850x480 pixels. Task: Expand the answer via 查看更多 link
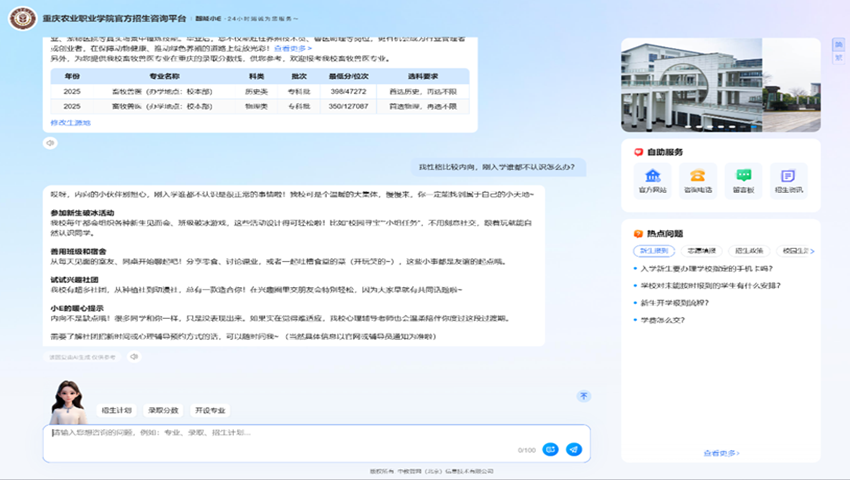click(x=292, y=48)
